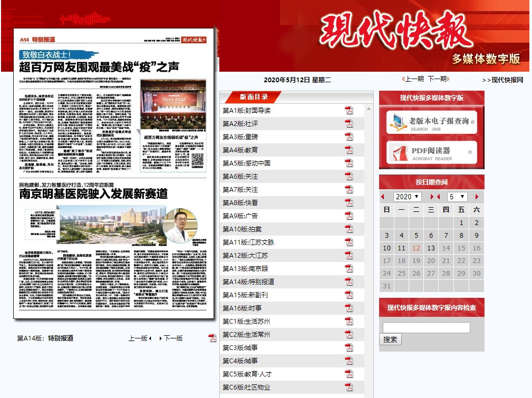The height and width of the screenshot is (398, 532).
Task: Open the PDF icon beside 第A14版:特别报道
Action: (x=348, y=281)
